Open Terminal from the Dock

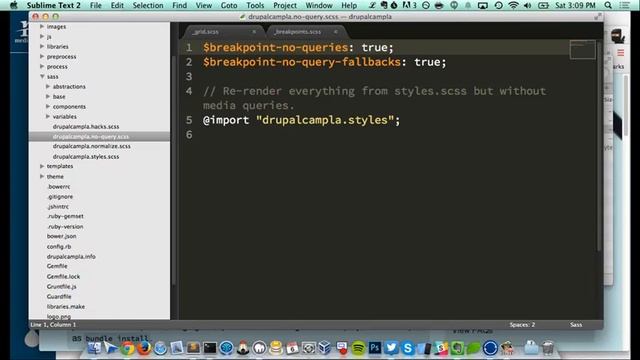pyautogui.click(x=210, y=348)
